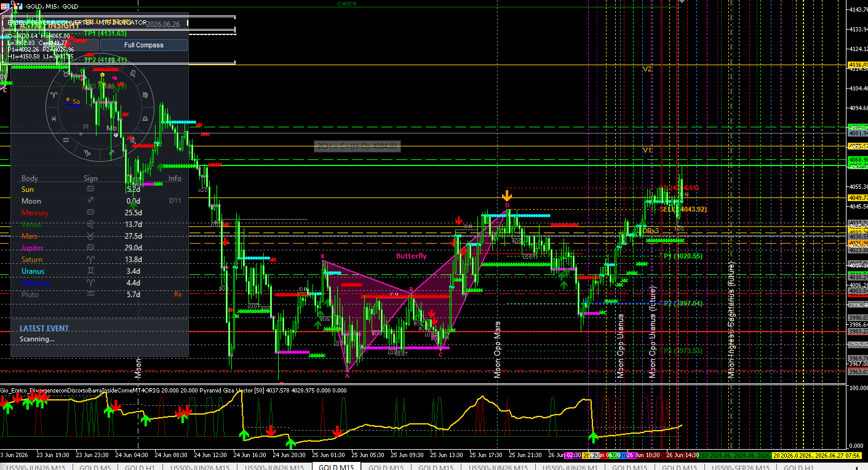Select the Moon Opp Uranus (future) event label
868x470 pixels.
653,332
